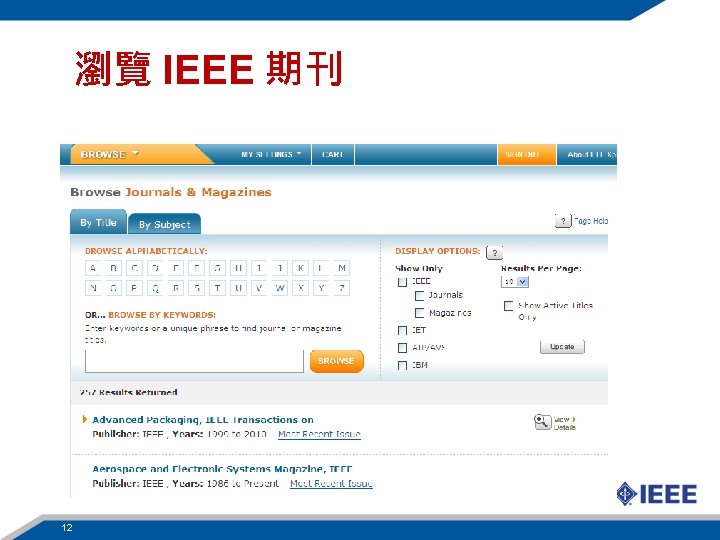Open the Display Options help icon

pos(495,253)
